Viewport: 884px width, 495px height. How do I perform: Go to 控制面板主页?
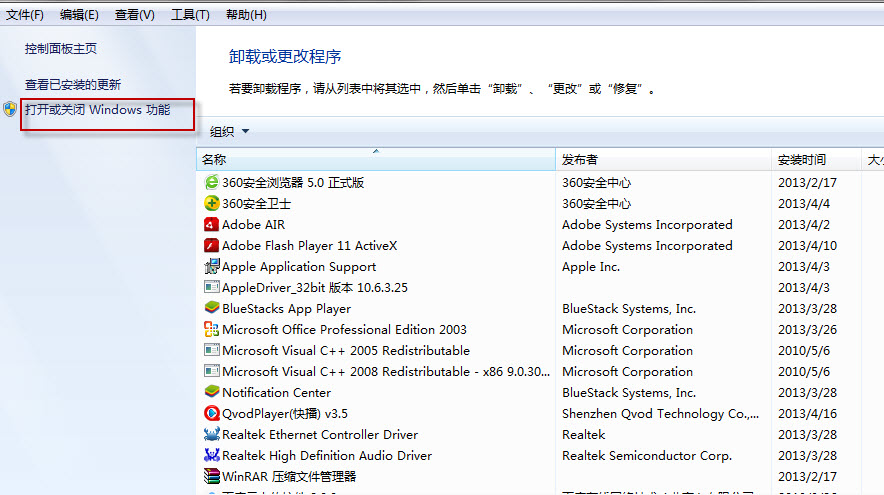(x=61, y=49)
